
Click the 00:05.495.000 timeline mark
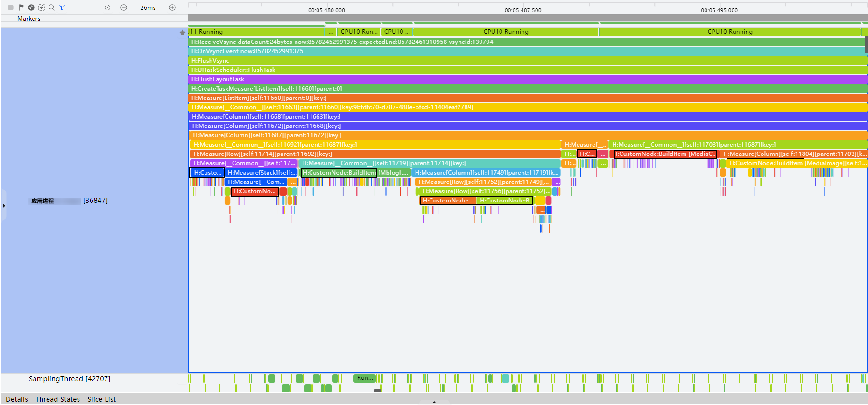719,10
